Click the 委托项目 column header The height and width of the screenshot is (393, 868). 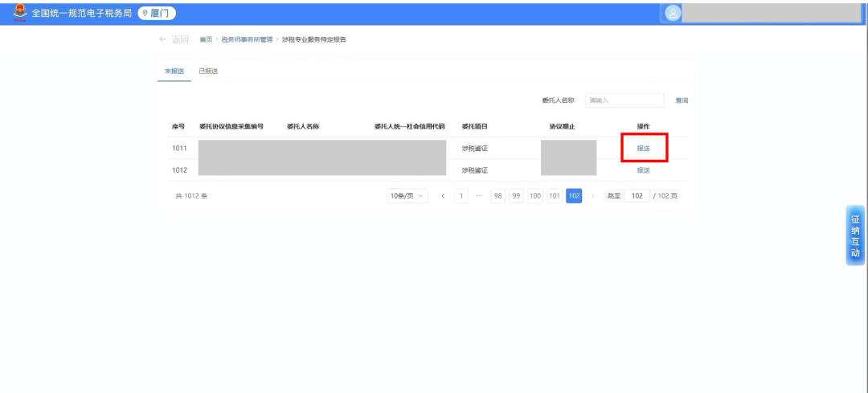(474, 127)
